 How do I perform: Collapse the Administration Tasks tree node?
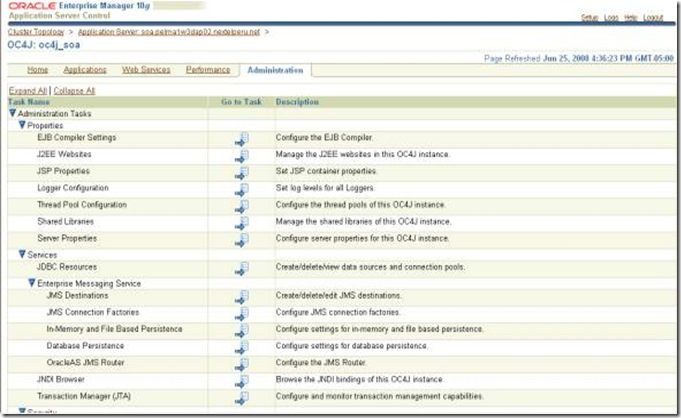pos(13,113)
